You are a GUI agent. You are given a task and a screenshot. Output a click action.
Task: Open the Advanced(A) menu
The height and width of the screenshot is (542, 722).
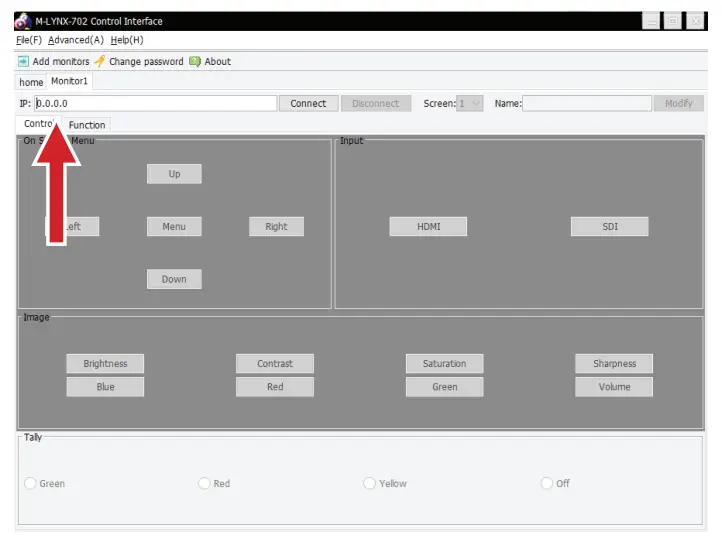pos(76,40)
